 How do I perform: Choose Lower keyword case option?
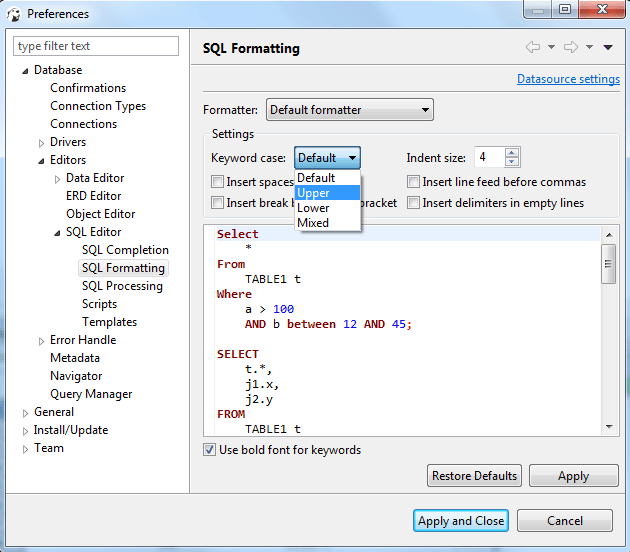click(313, 208)
